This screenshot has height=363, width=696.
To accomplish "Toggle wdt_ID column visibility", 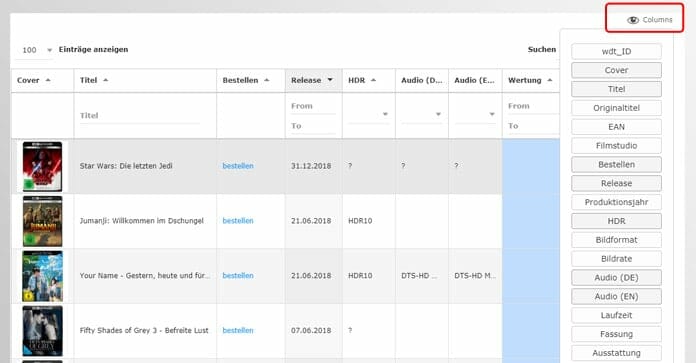I will click(616, 51).
